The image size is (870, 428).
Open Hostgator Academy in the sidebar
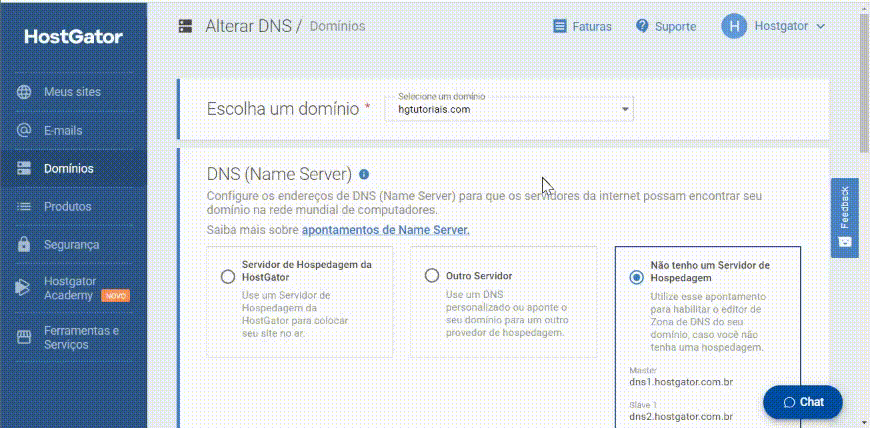(x=74, y=288)
